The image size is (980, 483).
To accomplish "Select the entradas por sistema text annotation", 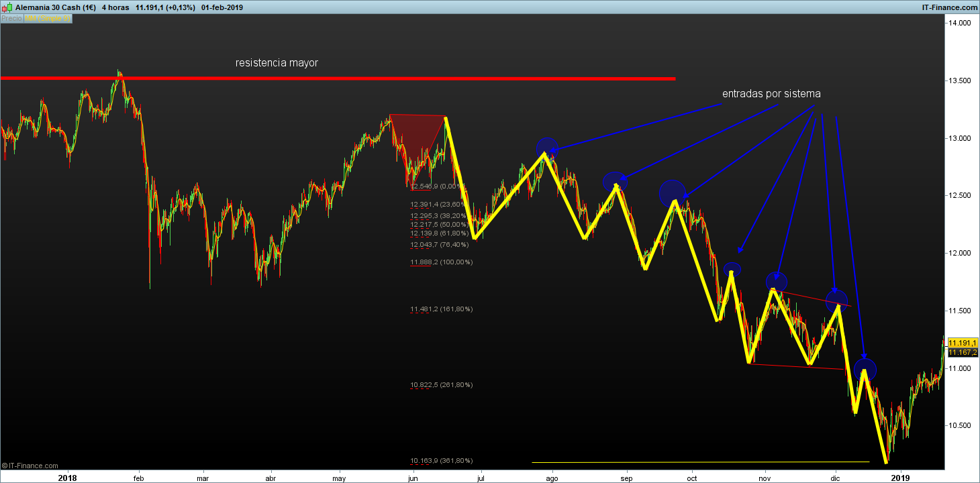I will [x=771, y=94].
